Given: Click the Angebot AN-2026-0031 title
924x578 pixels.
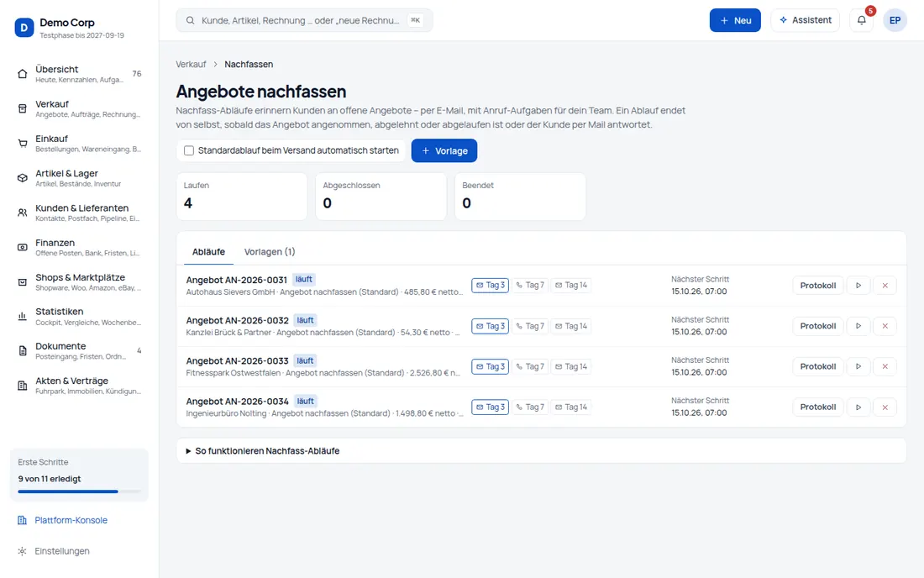Looking at the screenshot, I should (x=236, y=280).
